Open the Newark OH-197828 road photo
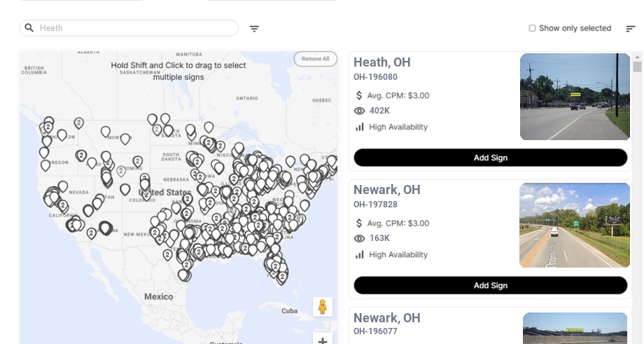This screenshot has height=344, width=644. click(x=575, y=225)
